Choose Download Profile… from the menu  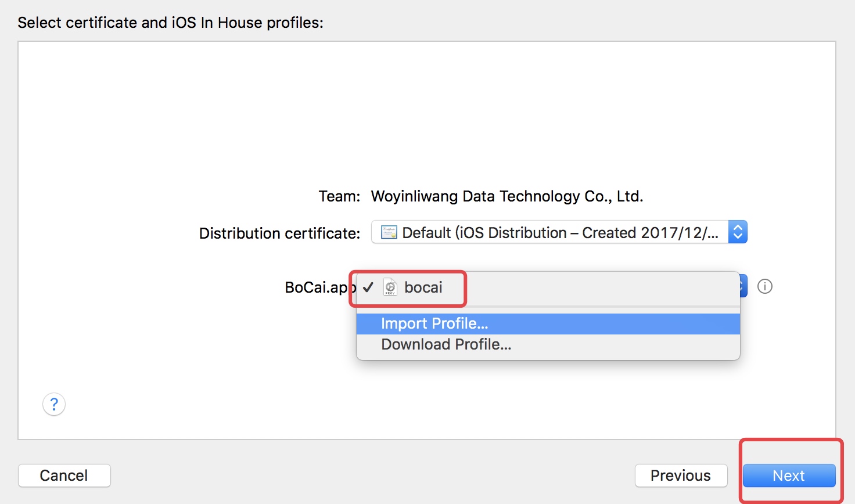pos(446,344)
